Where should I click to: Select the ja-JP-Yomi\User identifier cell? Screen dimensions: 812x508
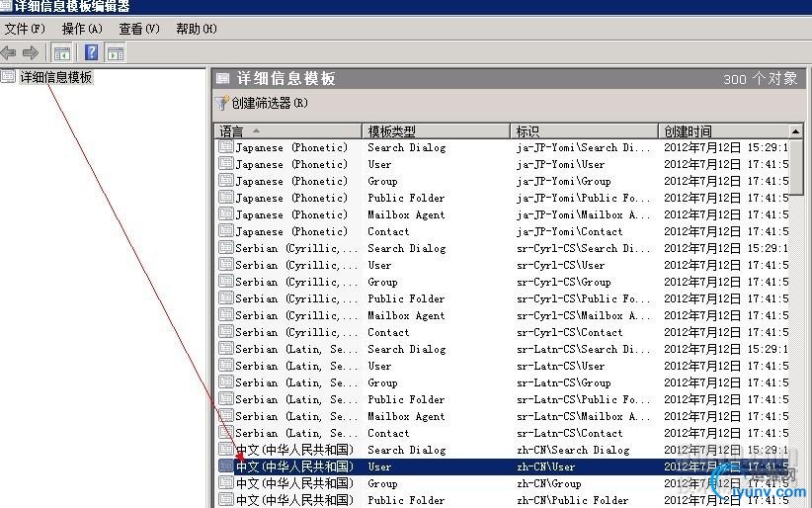[x=560, y=164]
